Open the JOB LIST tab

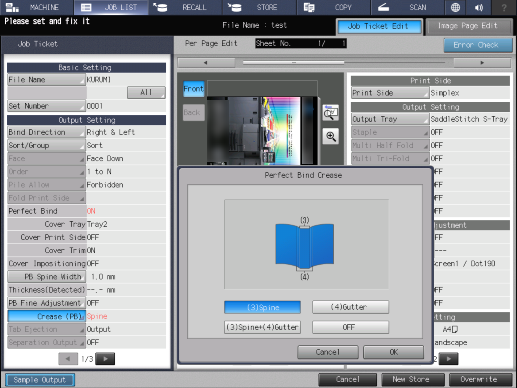pyautogui.click(x=111, y=7)
